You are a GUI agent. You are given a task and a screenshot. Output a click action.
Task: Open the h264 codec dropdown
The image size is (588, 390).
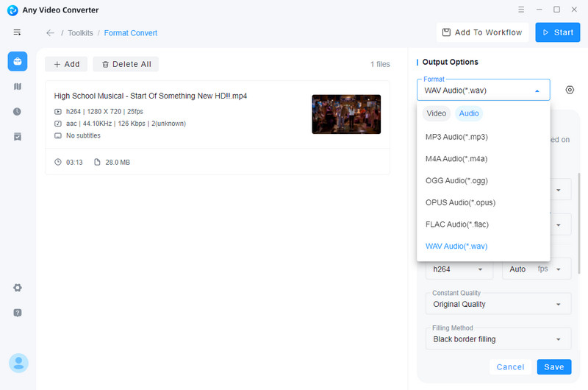(459, 269)
